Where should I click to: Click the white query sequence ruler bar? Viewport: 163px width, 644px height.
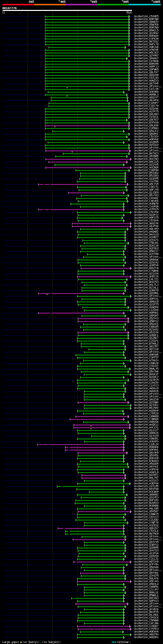coord(67,10)
